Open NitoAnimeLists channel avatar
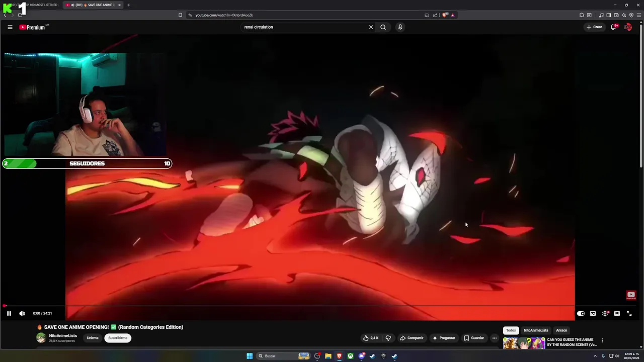The image size is (644, 362). pyautogui.click(x=41, y=338)
